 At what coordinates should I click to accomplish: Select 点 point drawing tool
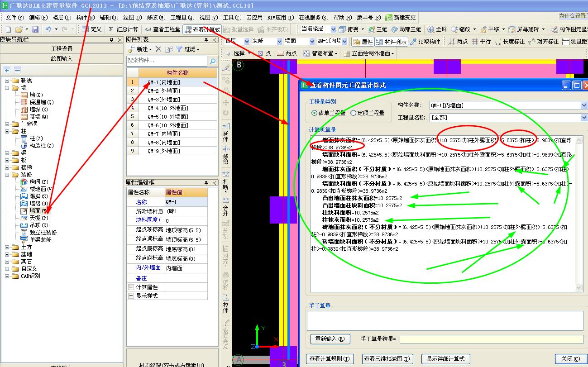point(264,53)
